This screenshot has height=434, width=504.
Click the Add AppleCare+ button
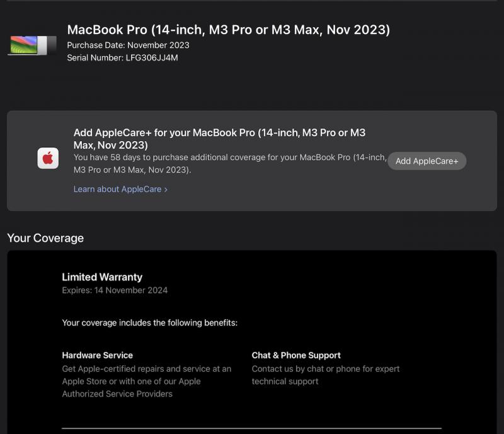coord(427,161)
